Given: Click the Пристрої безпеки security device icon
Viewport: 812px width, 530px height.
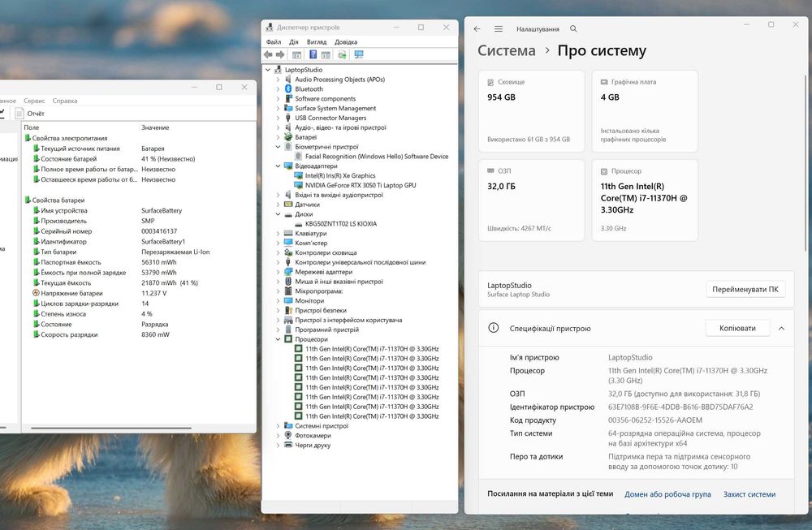Looking at the screenshot, I should click(288, 310).
